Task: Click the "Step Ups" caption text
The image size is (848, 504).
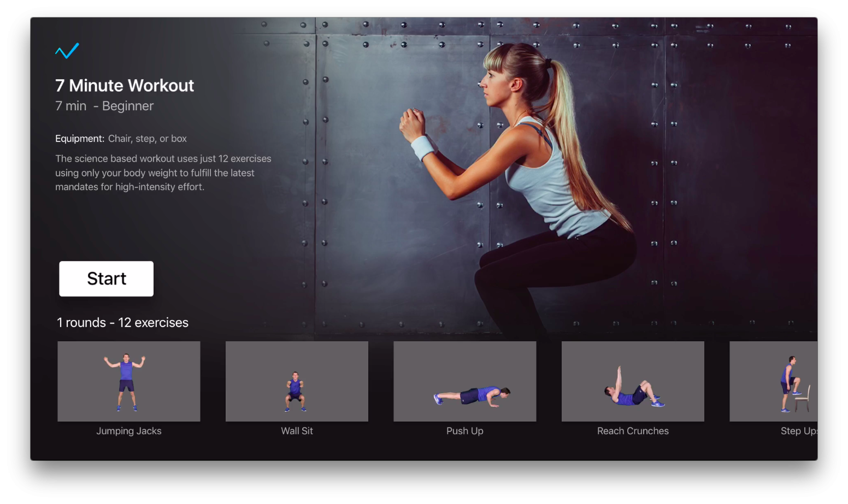Action: tap(798, 431)
